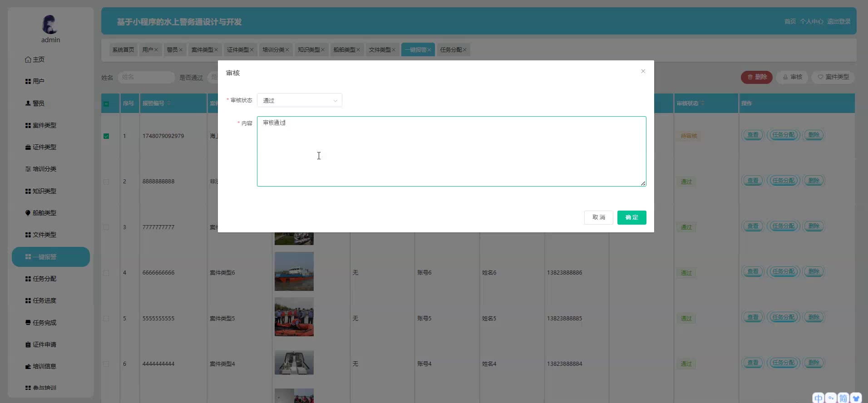Open 证件申请 via its sidebar icon
The height and width of the screenshot is (403, 868).
28,344
